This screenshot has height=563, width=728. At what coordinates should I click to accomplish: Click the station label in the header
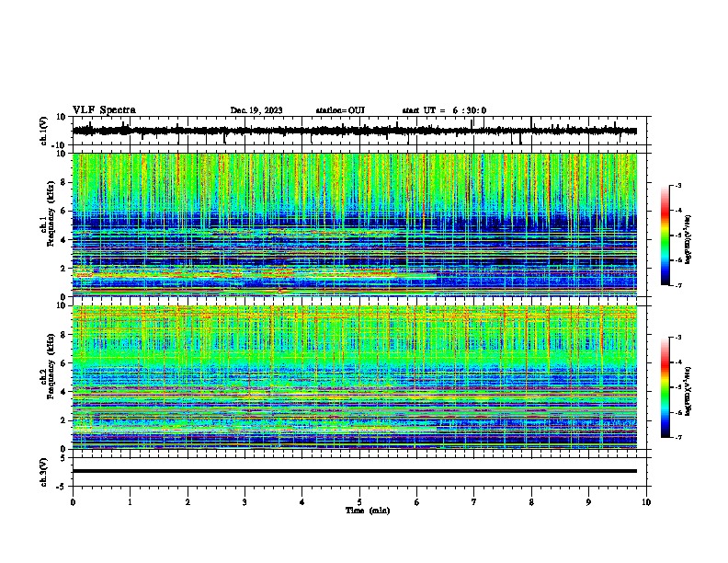coord(340,110)
